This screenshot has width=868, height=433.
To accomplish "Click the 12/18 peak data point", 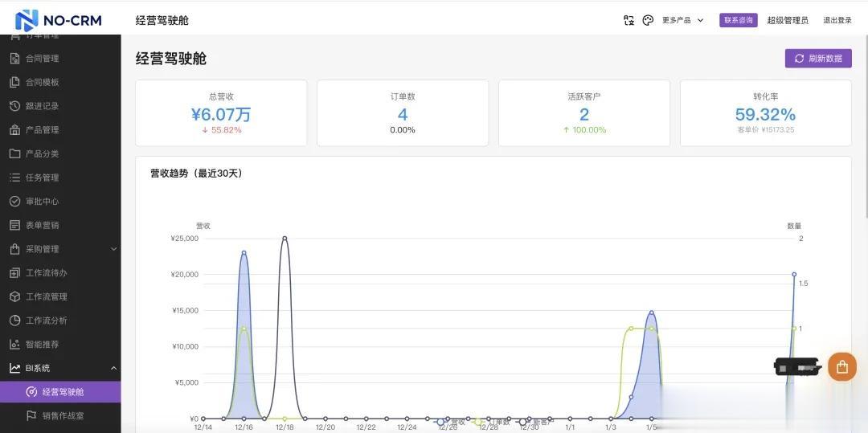I will pyautogui.click(x=285, y=239).
